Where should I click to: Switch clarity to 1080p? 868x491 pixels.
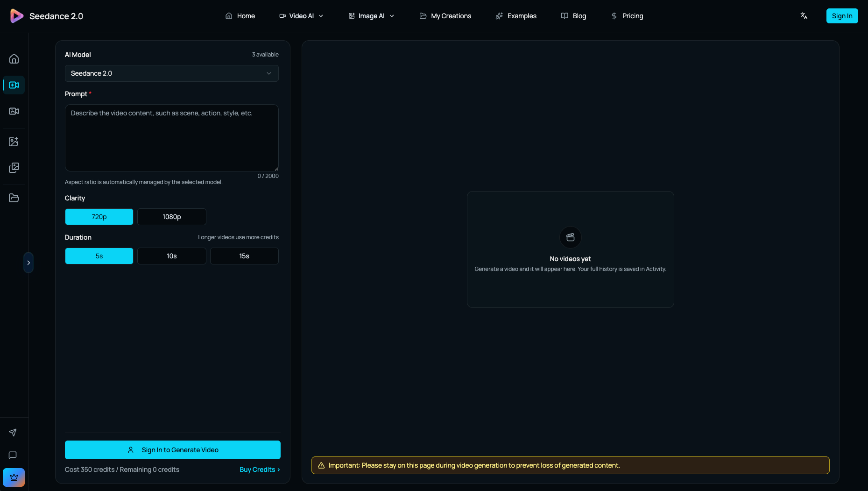click(x=171, y=216)
